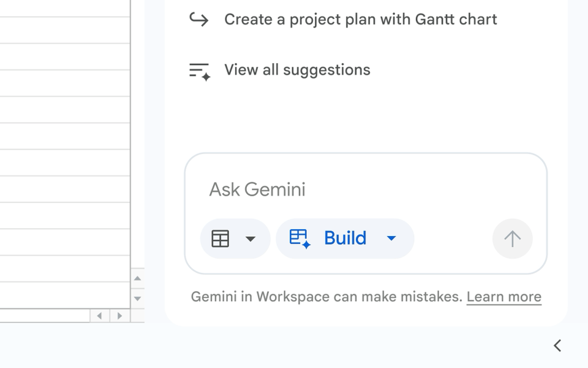The height and width of the screenshot is (368, 588).
Task: Open the table selector dropdown arrow
Action: coord(251,239)
